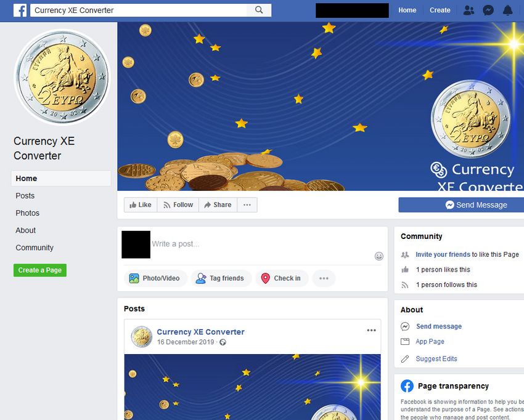Select About in the left sidebar
The width and height of the screenshot is (524, 420).
25,230
